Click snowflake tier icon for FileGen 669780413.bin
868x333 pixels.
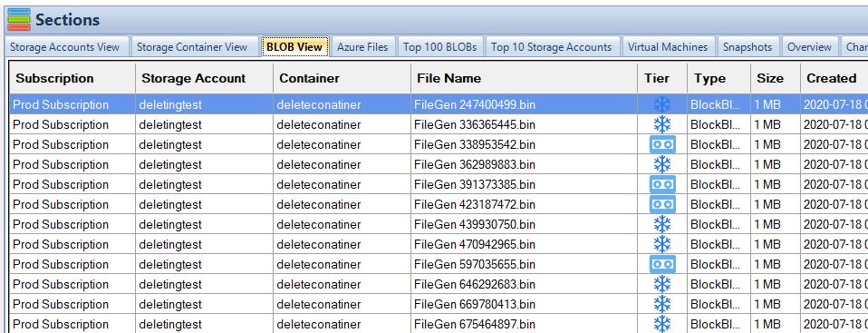click(x=662, y=304)
